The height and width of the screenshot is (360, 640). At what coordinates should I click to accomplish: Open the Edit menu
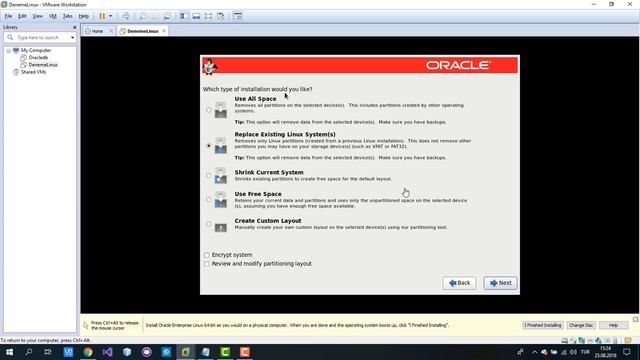(22, 16)
